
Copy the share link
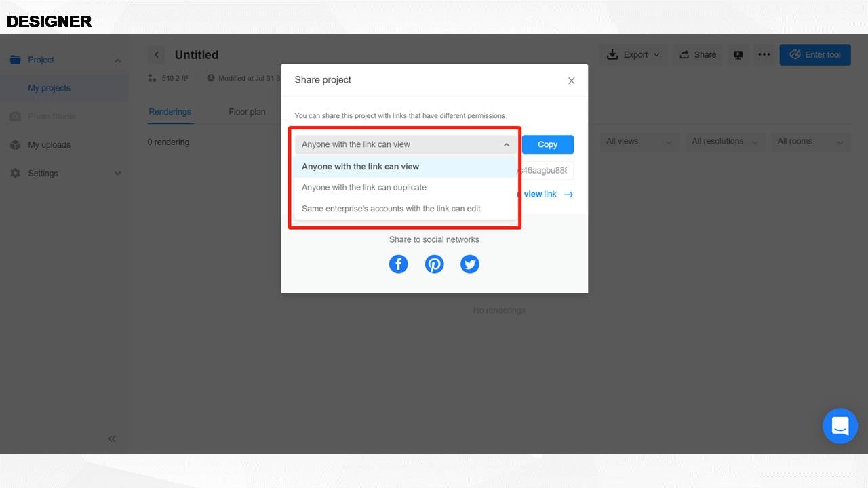click(547, 144)
